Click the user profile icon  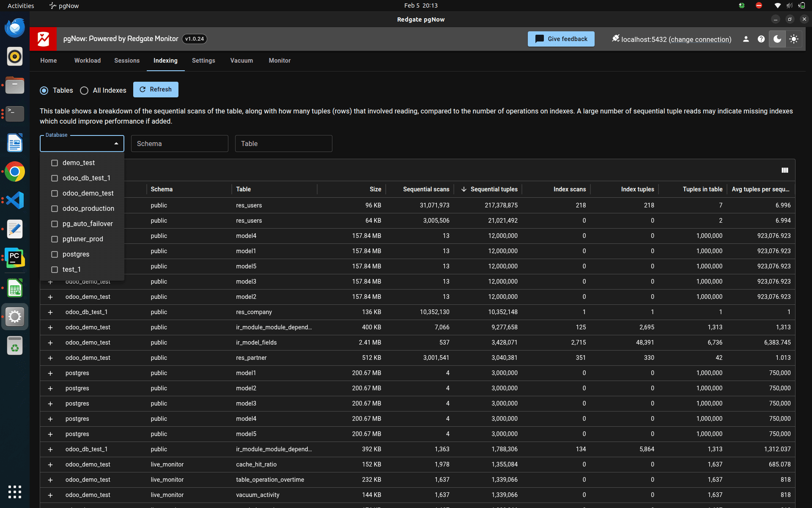click(x=746, y=39)
